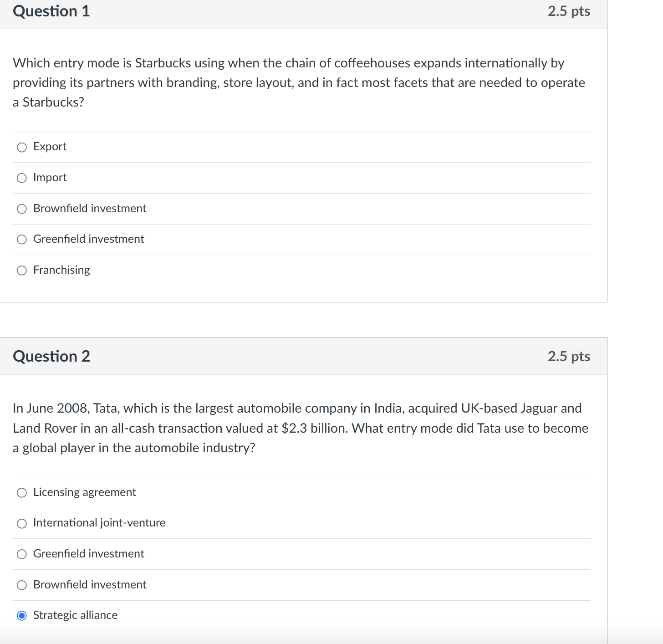Select Franchising as the answer

coord(21,270)
